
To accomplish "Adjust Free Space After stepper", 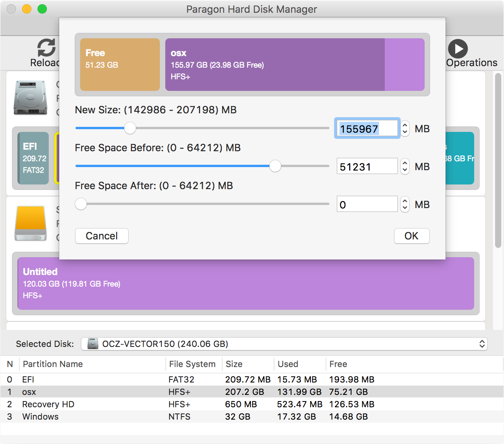I will pos(405,204).
